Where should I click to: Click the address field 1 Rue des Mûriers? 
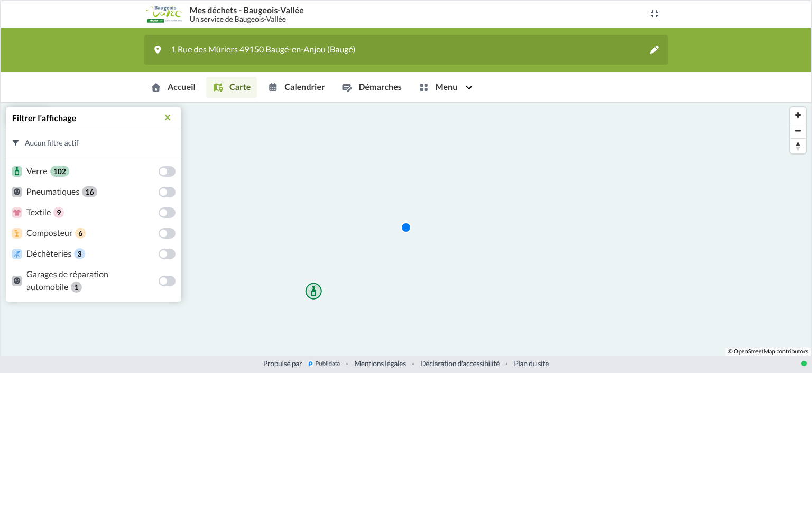406,50
